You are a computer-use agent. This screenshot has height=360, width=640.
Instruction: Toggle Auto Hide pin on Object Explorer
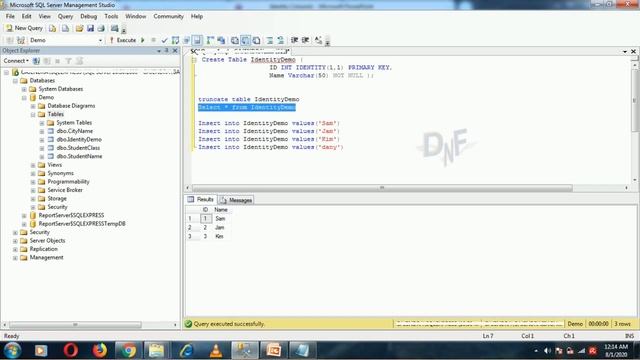tap(167, 51)
